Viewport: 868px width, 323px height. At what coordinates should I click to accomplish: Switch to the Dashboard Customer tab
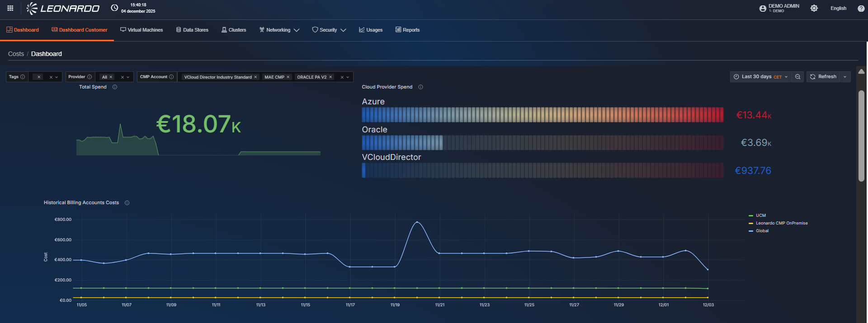[80, 30]
